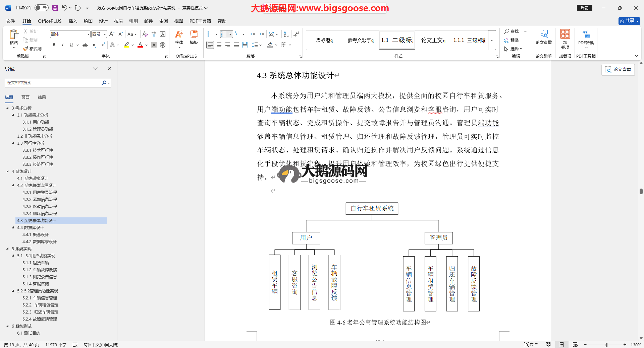644x348 pixels.
Task: Click the 共享 share button
Action: tap(629, 21)
